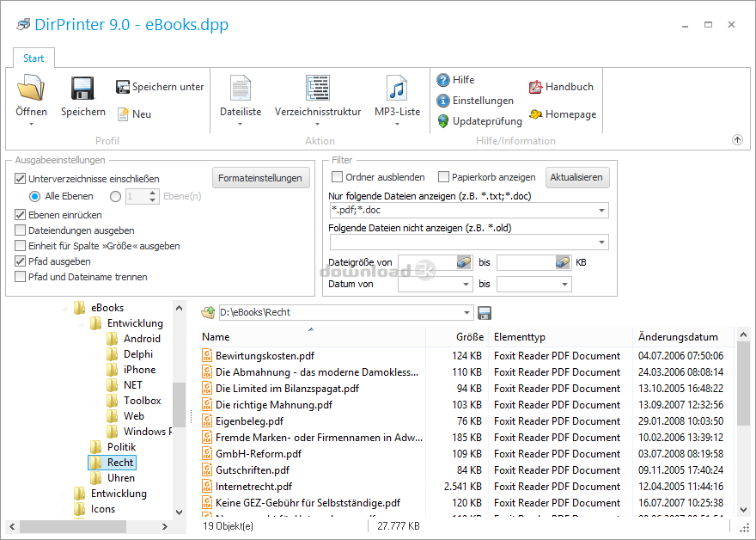Click the Öffnen folder icon

point(31,89)
